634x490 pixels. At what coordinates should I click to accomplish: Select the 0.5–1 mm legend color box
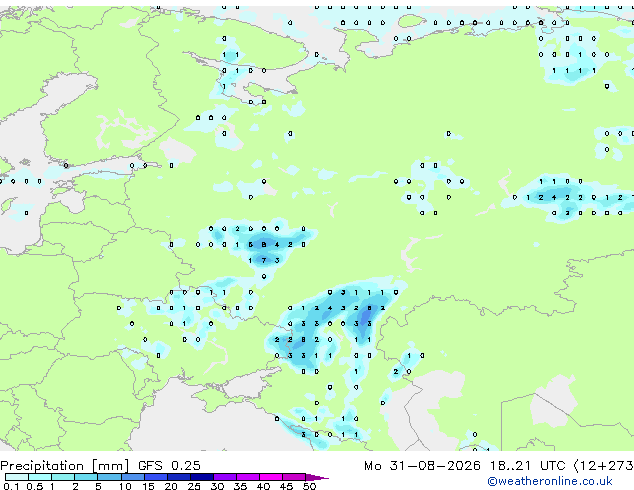[40, 477]
